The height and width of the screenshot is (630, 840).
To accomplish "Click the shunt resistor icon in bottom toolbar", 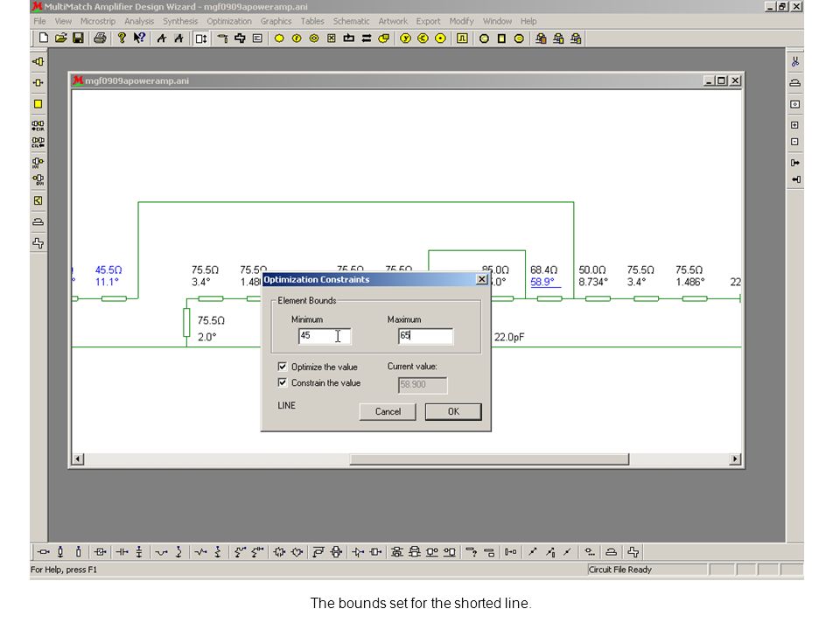I will (218, 552).
